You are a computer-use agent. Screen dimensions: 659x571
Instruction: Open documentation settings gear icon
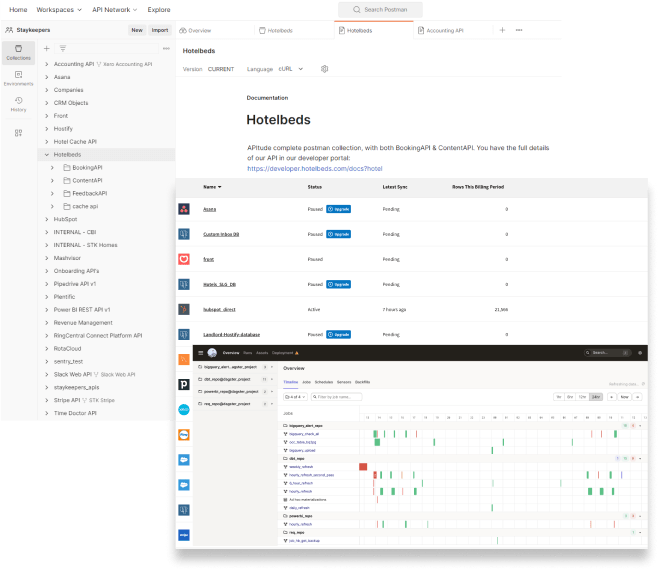[x=324, y=69]
